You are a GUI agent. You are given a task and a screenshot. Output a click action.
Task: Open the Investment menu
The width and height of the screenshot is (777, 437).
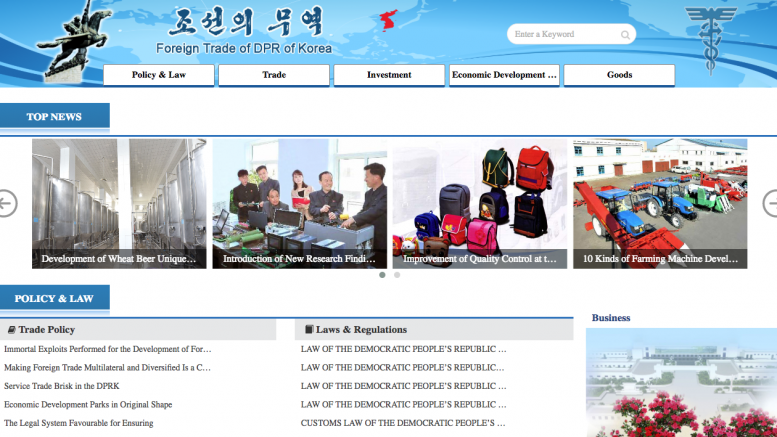pos(389,75)
